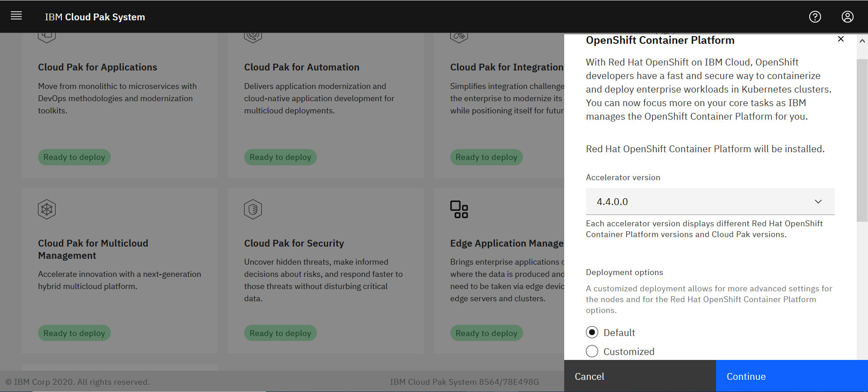Screen dimensions: 868x392
Task: Click the Cancel button
Action: pyautogui.click(x=640, y=376)
